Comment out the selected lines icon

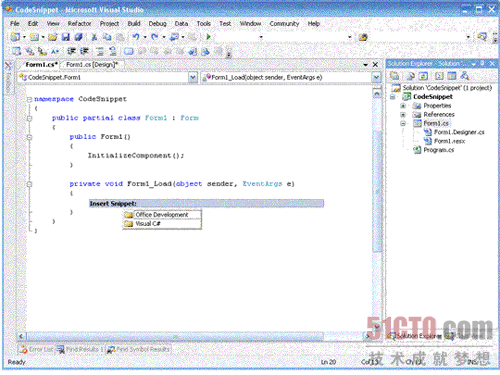[x=100, y=51]
